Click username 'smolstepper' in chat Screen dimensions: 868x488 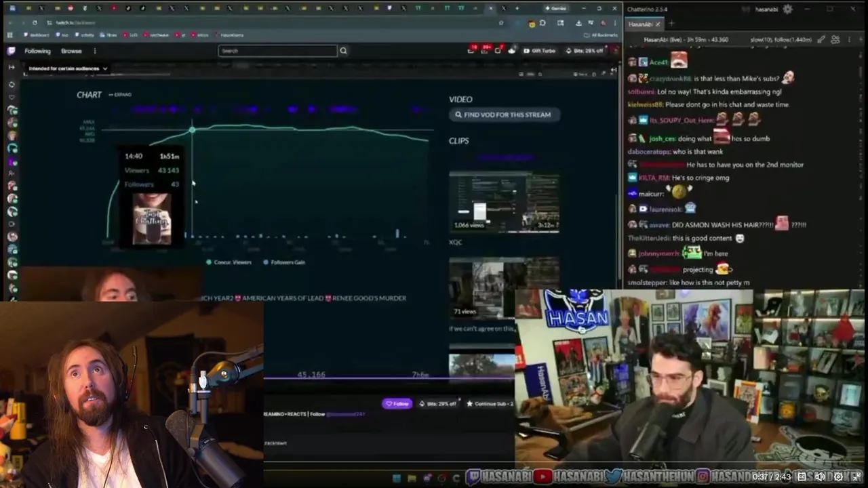tap(647, 282)
